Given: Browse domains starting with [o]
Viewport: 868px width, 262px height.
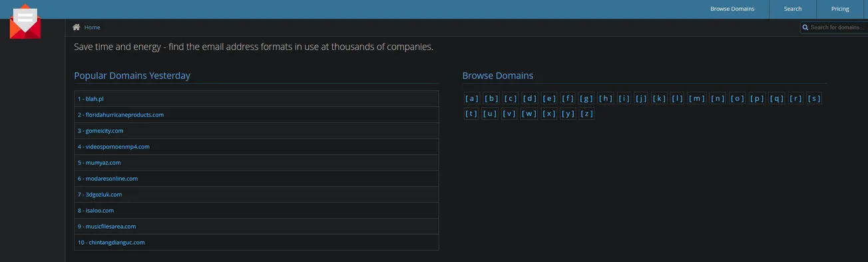Looking at the screenshot, I should click(738, 99).
